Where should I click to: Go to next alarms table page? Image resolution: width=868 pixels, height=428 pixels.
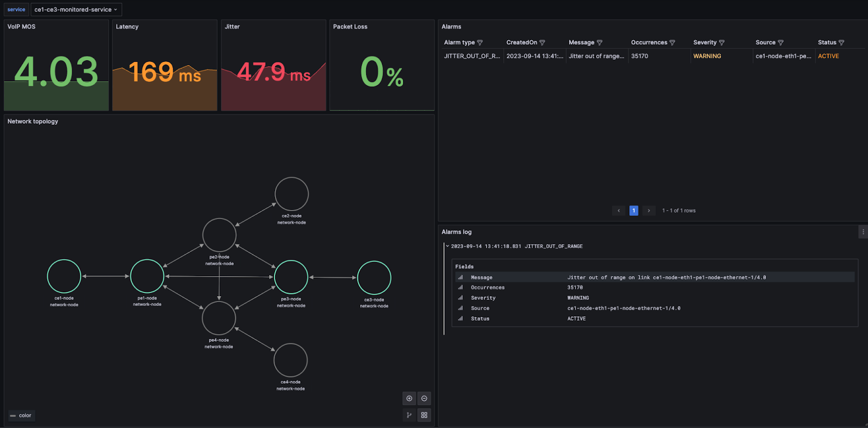pos(649,210)
